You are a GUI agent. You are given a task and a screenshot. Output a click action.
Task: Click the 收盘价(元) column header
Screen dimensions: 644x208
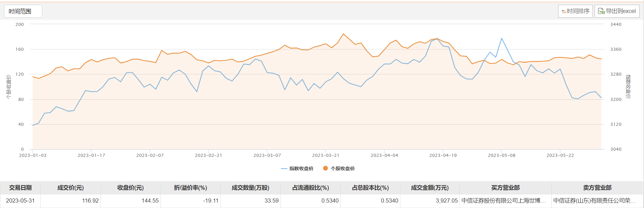click(131, 188)
